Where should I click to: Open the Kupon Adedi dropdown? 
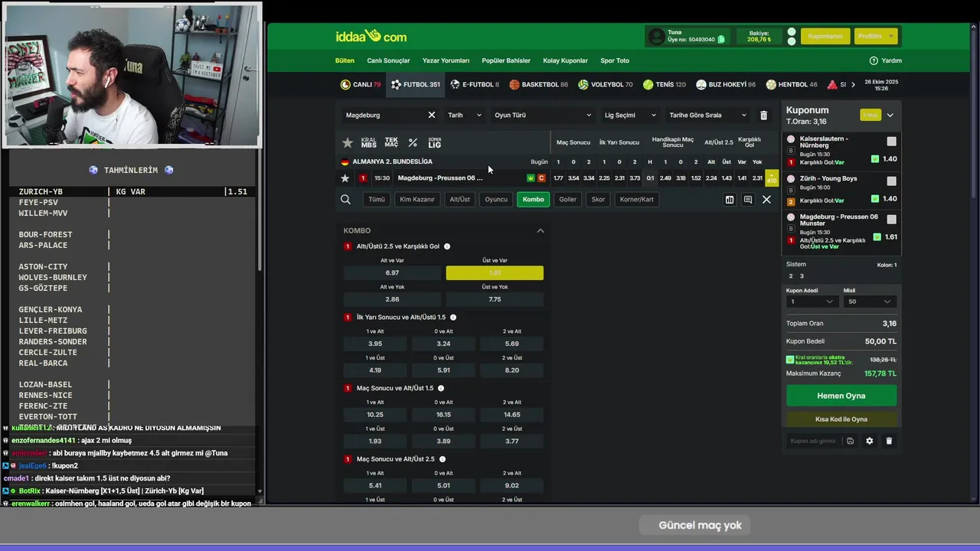[812, 302]
